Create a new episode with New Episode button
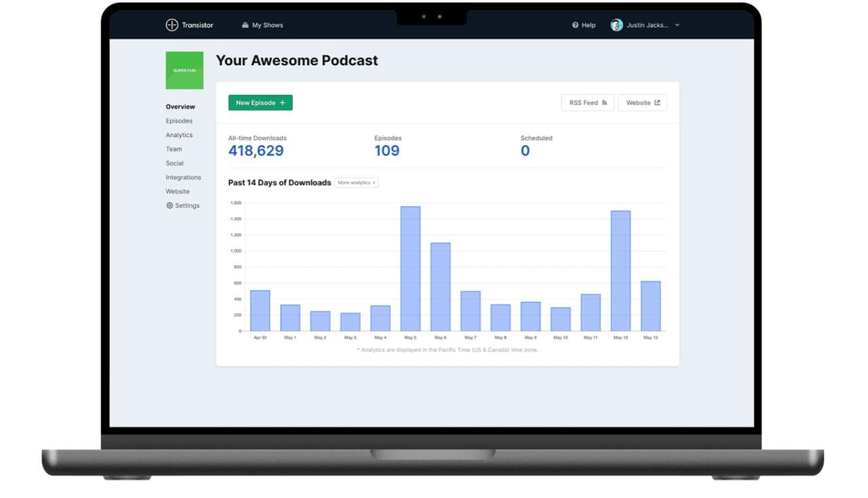Image resolution: width=868 pixels, height=498 pixels. (x=260, y=103)
